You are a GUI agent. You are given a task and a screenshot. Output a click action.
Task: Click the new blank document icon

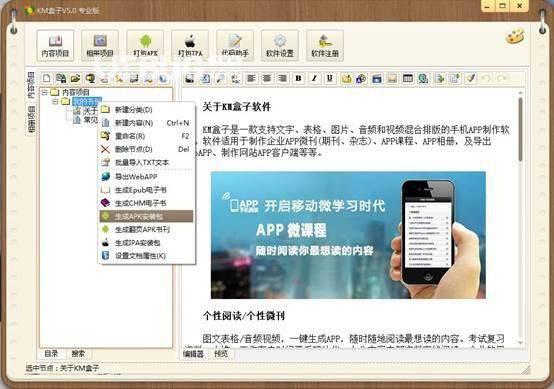pyautogui.click(x=47, y=78)
